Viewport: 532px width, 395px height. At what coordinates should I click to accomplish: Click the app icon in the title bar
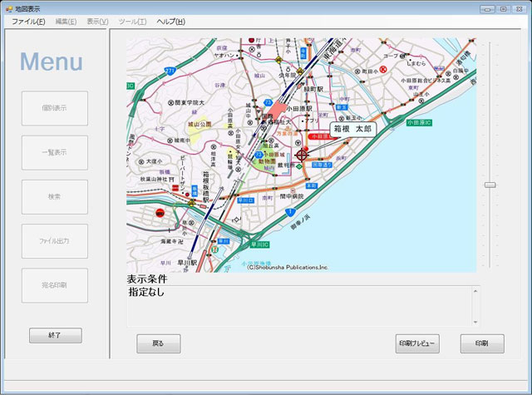pyautogui.click(x=9, y=9)
